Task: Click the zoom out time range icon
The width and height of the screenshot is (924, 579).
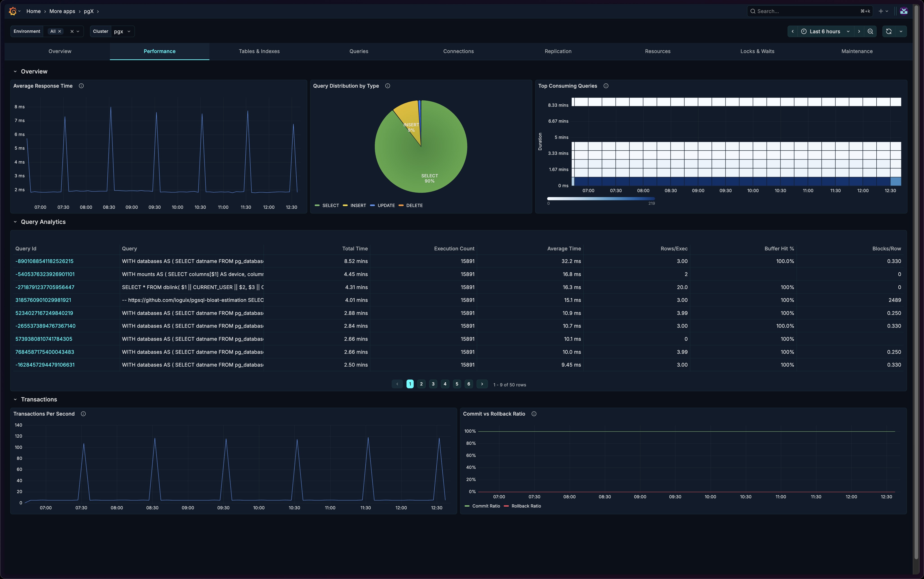Action: click(x=871, y=31)
